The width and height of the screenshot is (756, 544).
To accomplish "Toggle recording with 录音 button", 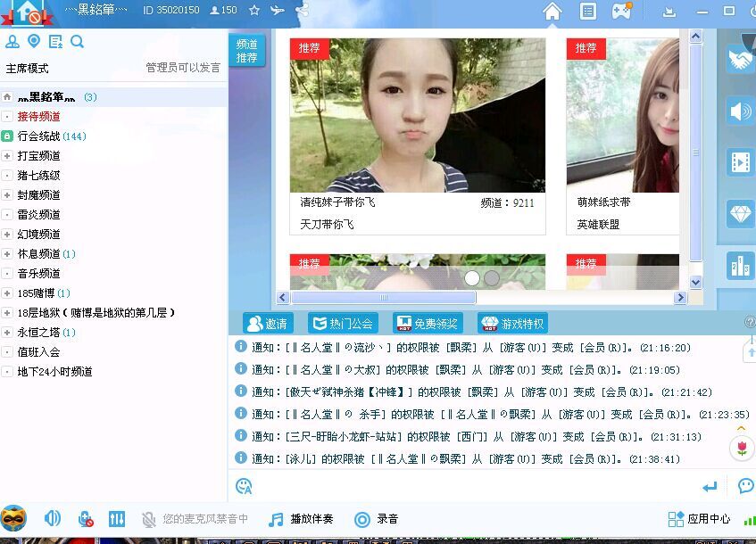I will pos(376,519).
